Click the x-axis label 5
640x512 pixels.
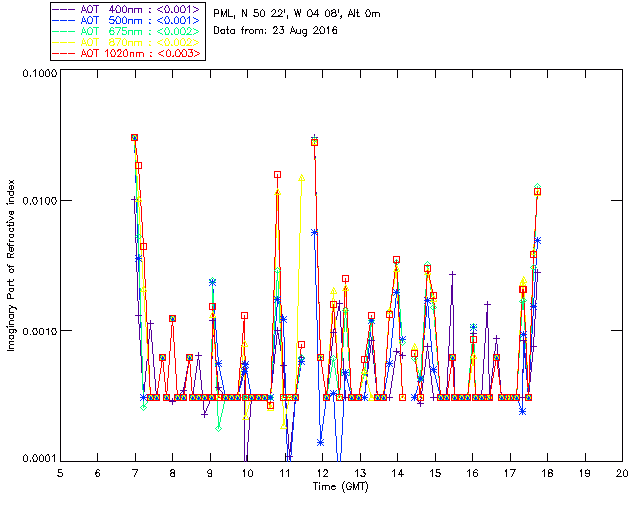click(60, 473)
